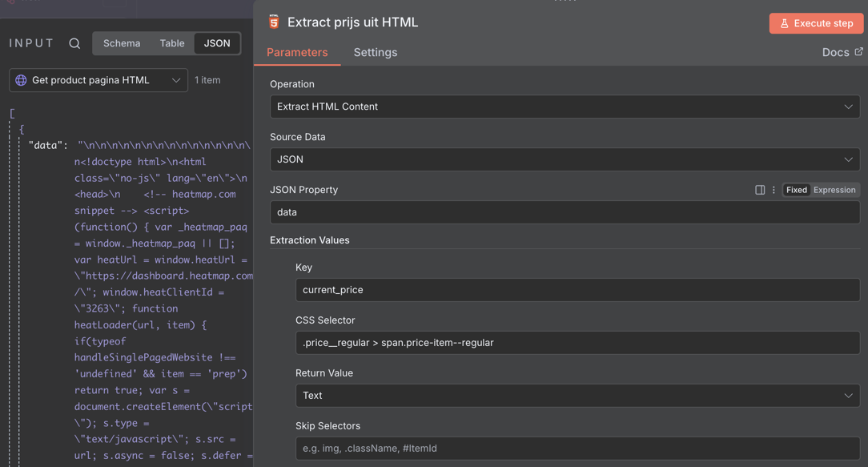Open the Settings tab
This screenshot has height=467, width=868.
(376, 52)
